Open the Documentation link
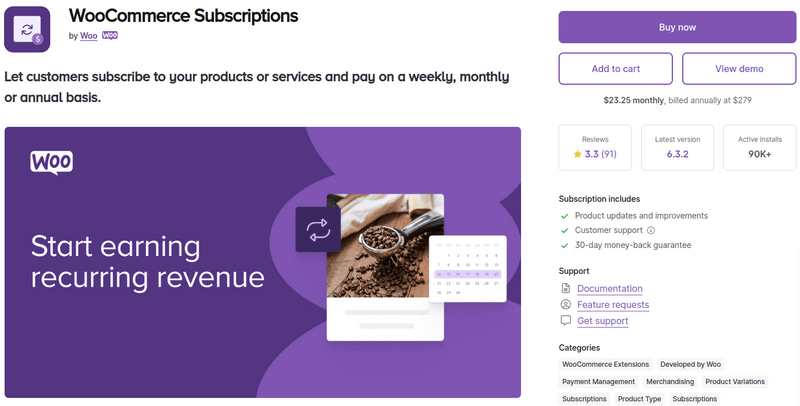Screen dimensions: 800x406 610,288
